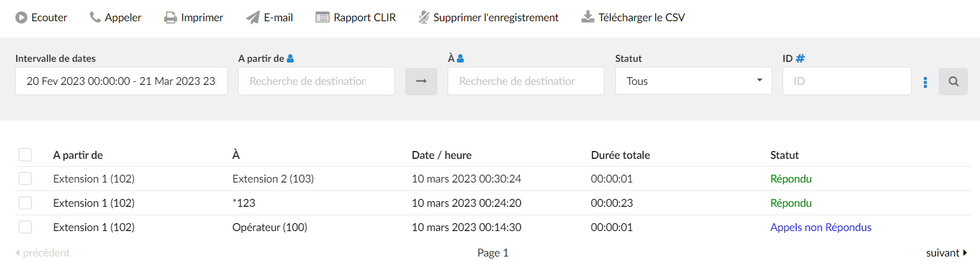Open the three-dot filter options menu
Image resolution: width=980 pixels, height=265 pixels.
point(925,82)
